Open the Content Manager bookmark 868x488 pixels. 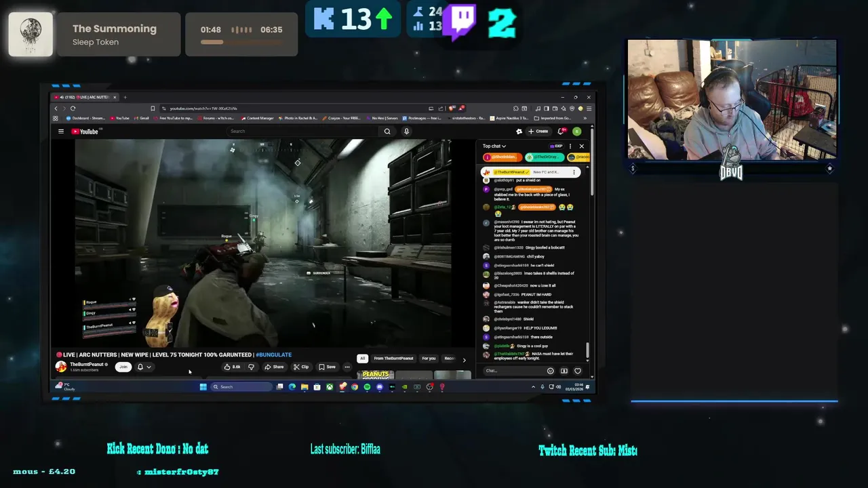pos(257,118)
